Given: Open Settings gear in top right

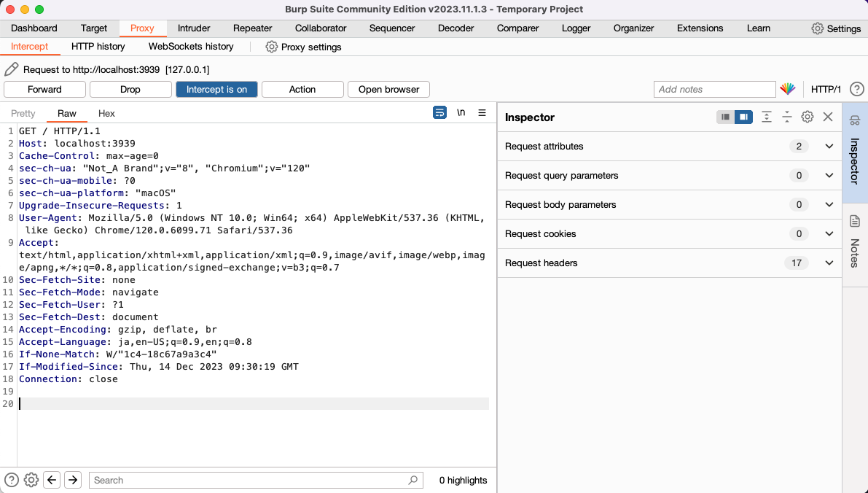Looking at the screenshot, I should 817,28.
